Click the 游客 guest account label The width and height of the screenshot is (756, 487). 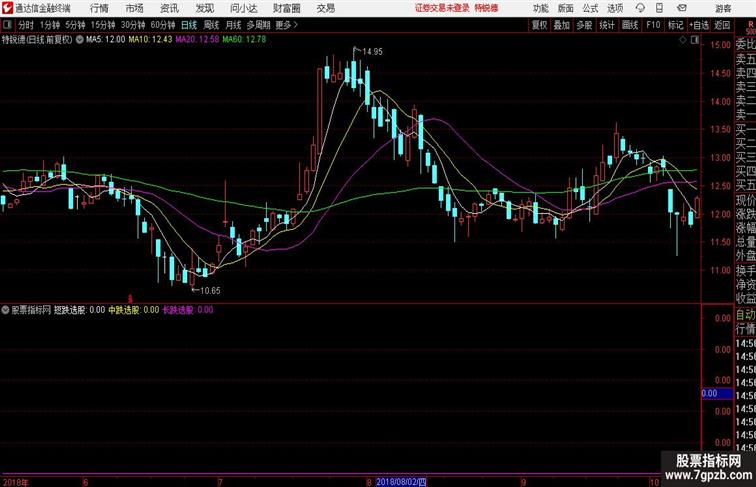723,8
